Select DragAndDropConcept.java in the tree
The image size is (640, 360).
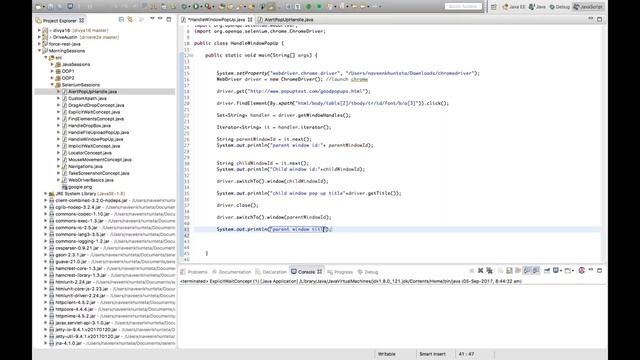tap(96, 105)
